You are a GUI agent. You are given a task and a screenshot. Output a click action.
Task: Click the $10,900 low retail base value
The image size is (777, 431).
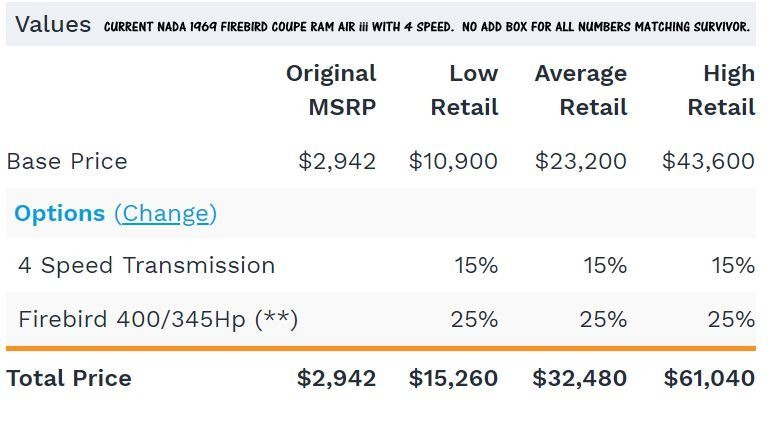coord(453,162)
